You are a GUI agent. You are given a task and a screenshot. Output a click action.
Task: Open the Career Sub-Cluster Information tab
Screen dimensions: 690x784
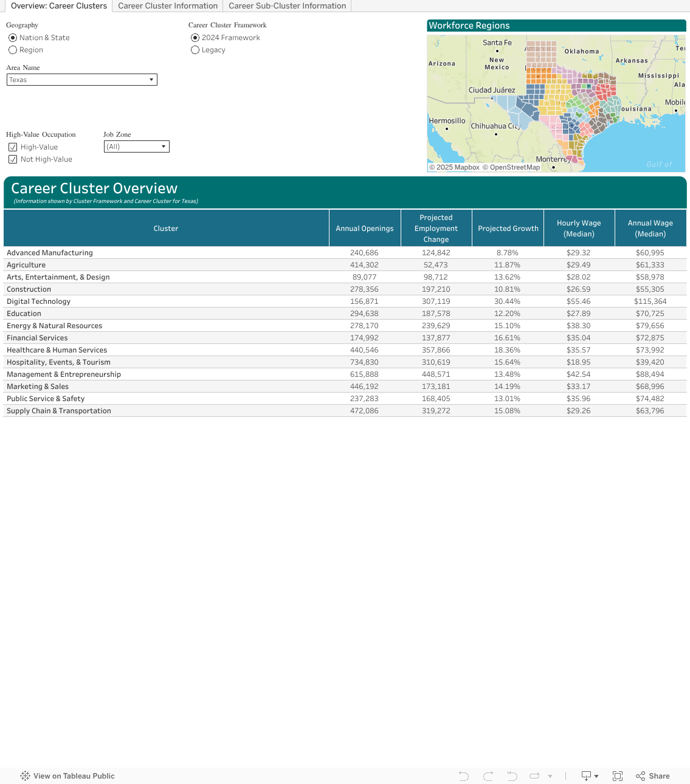click(x=287, y=6)
